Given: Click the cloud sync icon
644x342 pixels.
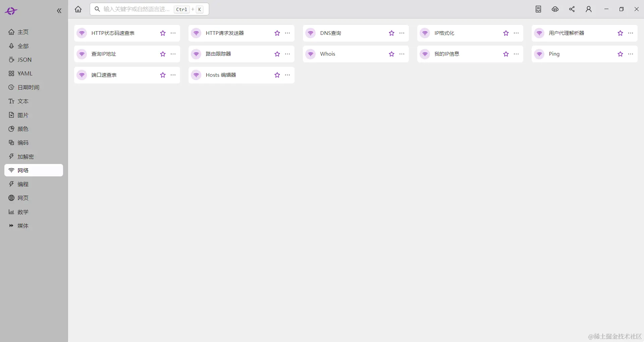Looking at the screenshot, I should (x=555, y=9).
